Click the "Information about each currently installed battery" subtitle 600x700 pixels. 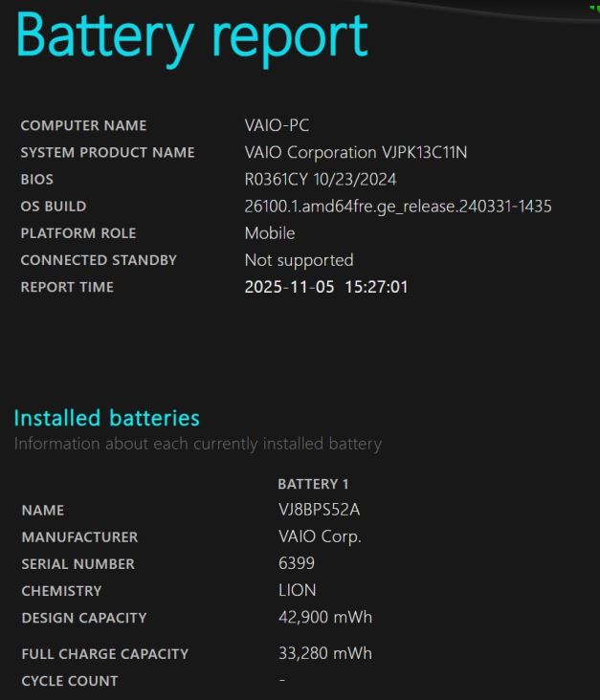tap(197, 444)
